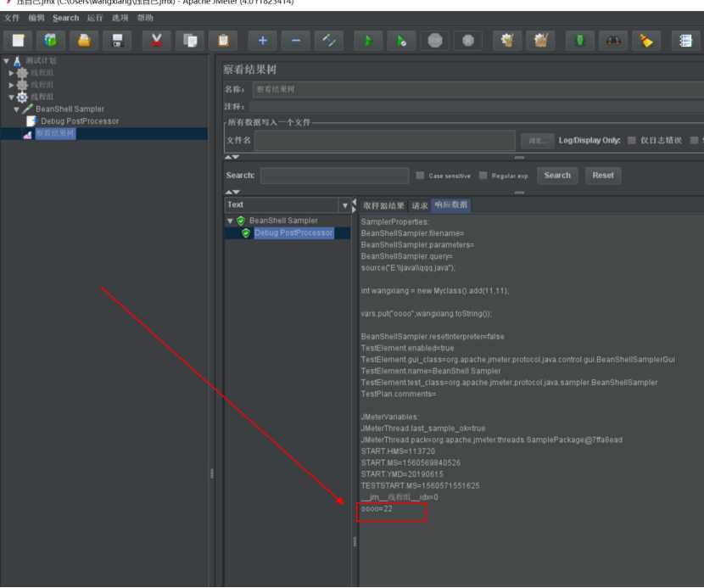Collapse the third thread group node arrow

point(11,97)
